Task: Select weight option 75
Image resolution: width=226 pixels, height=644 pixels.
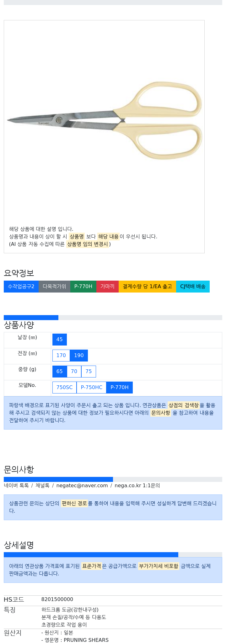Action: pyautogui.click(x=89, y=372)
